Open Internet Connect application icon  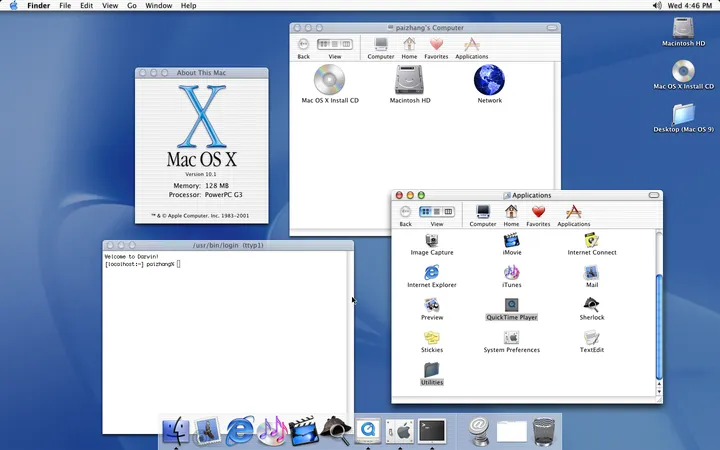(x=591, y=241)
